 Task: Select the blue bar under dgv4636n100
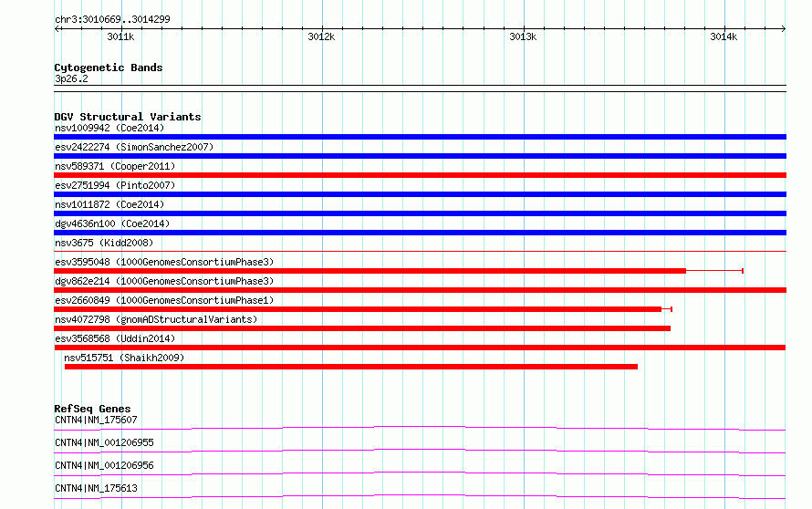(420, 233)
